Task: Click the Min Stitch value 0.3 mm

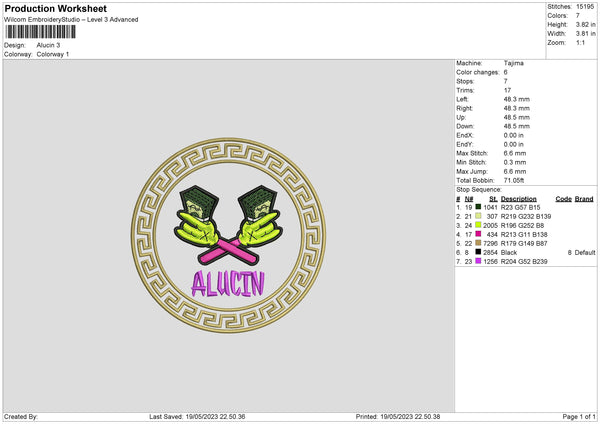Action: [x=515, y=162]
